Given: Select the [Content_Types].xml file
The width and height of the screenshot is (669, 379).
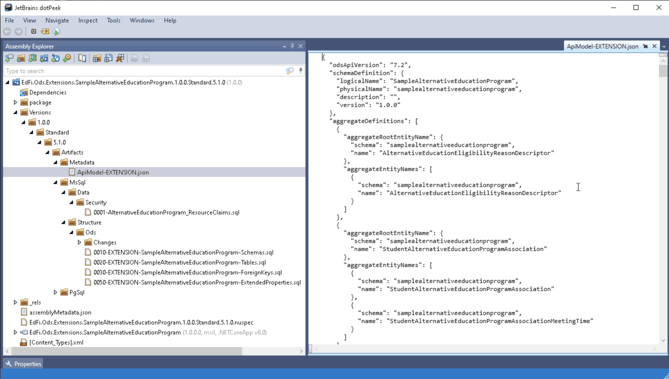Looking at the screenshot, I should click(56, 342).
